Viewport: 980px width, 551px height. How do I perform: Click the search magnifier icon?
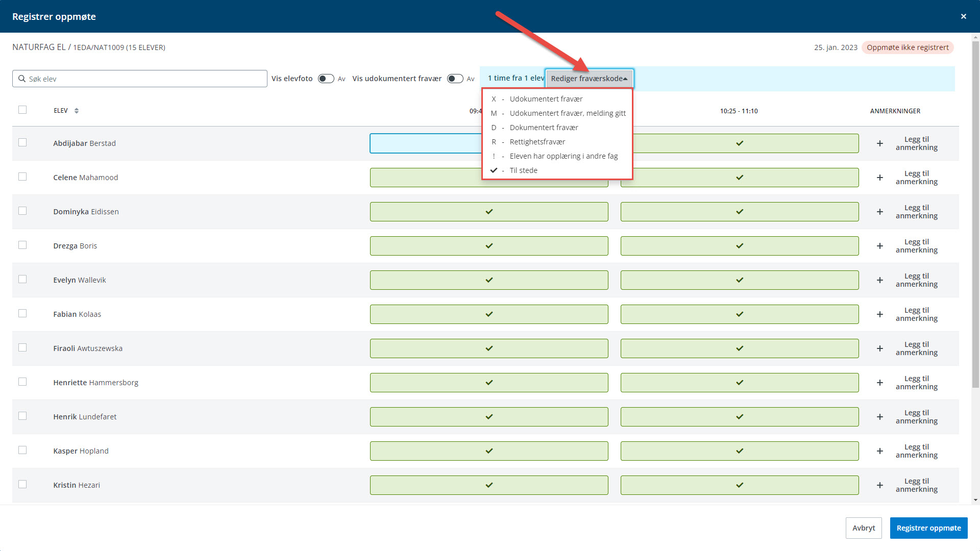22,79
